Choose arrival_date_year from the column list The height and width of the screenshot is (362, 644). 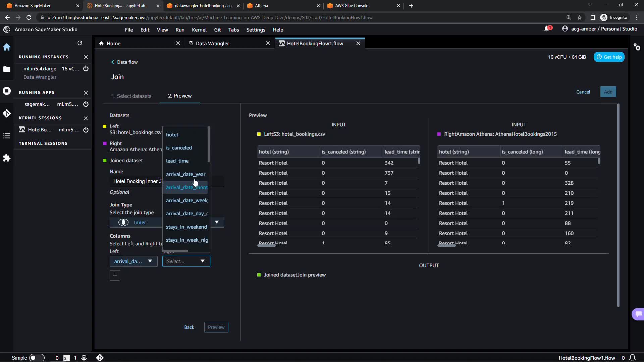[x=185, y=174]
